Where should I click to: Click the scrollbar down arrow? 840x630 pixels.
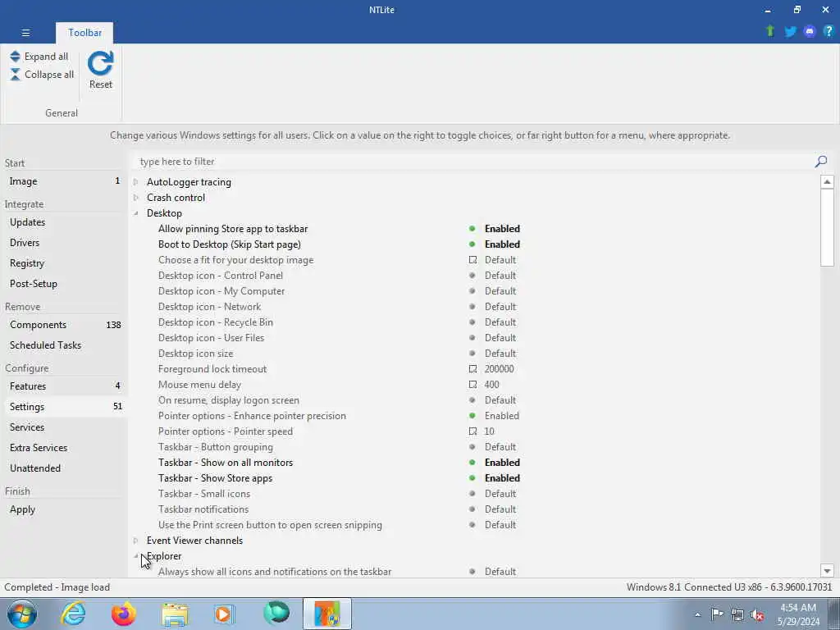click(x=827, y=571)
